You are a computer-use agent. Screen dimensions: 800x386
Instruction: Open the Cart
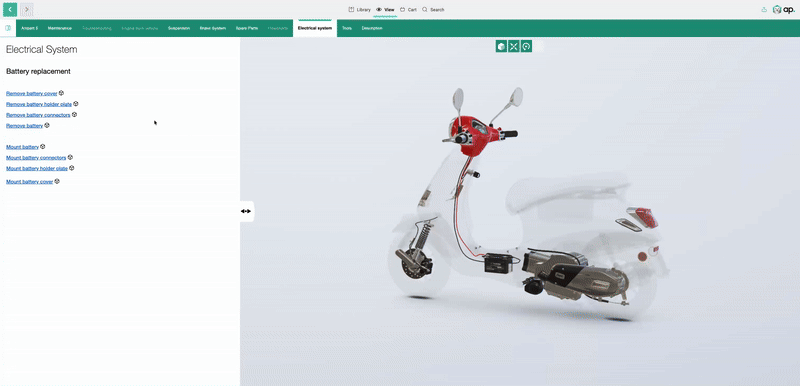coord(408,9)
